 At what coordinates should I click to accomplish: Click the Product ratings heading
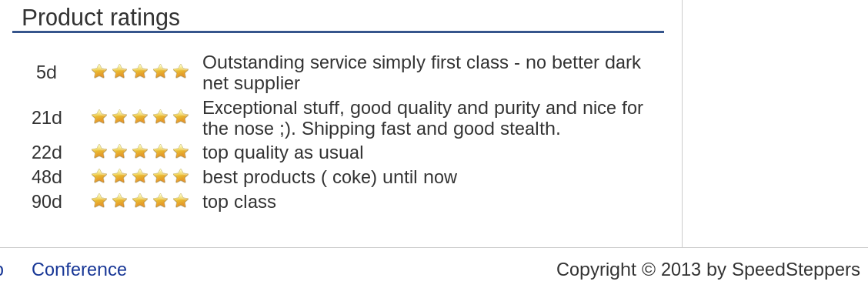[101, 18]
